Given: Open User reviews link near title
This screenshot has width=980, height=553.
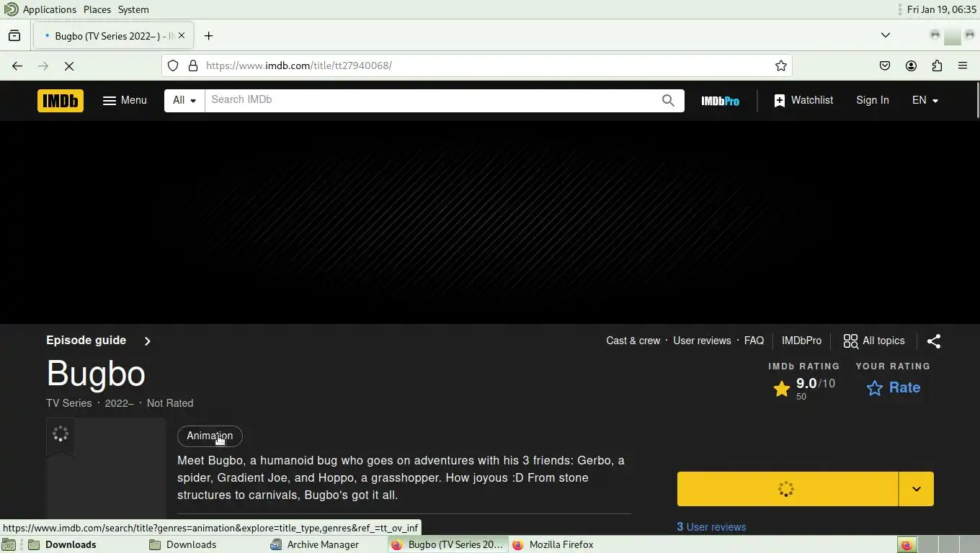Looking at the screenshot, I should pos(702,341).
